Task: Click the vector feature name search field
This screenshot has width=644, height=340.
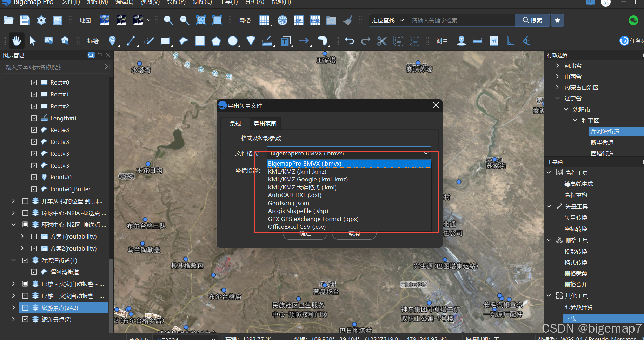Action: coord(53,67)
